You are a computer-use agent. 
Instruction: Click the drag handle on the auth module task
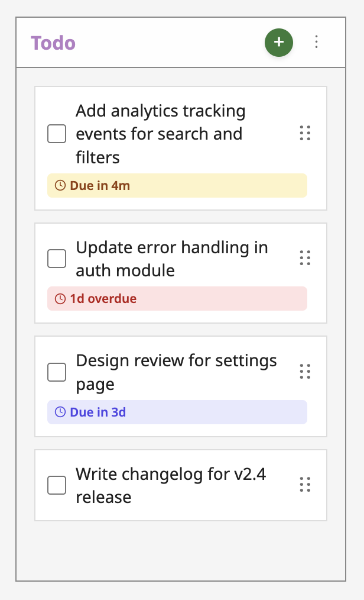tap(305, 258)
